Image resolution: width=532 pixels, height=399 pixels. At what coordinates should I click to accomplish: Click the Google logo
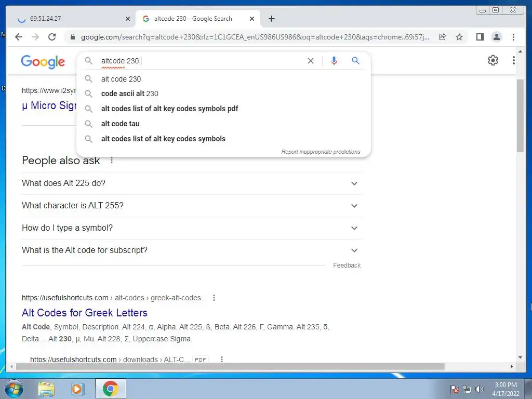pos(43,62)
